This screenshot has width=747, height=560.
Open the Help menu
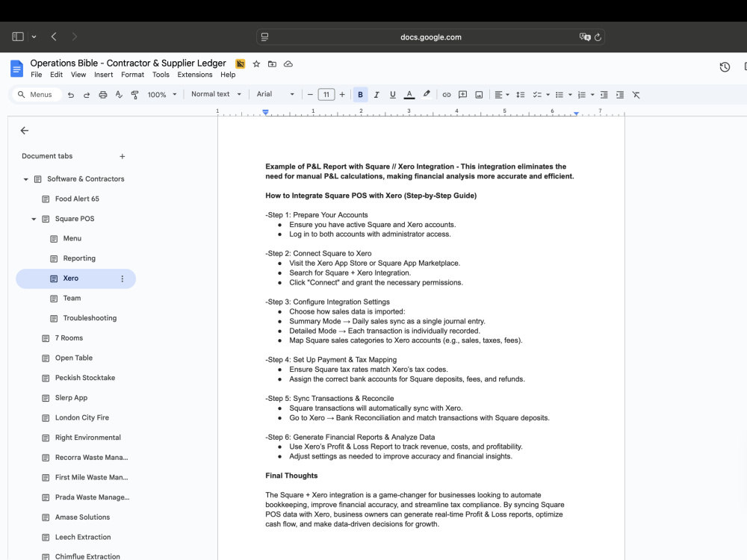[x=228, y=75]
